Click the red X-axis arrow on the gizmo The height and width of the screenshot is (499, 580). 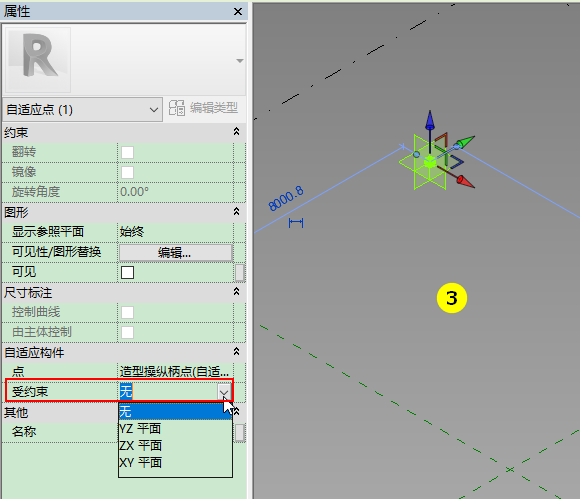pos(465,182)
